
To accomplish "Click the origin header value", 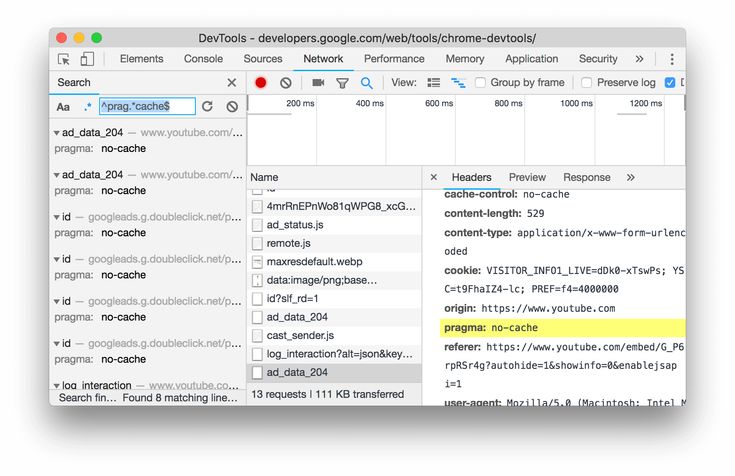I will click(548, 309).
